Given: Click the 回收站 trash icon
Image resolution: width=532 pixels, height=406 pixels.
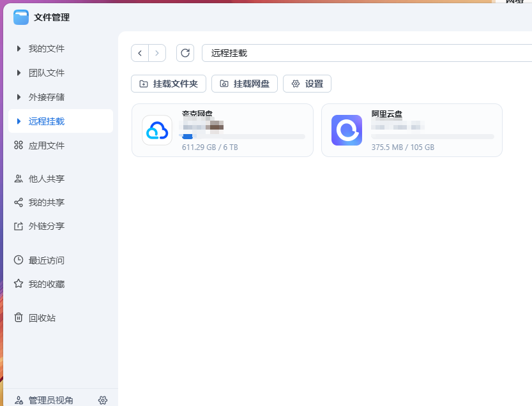Looking at the screenshot, I should pos(19,318).
